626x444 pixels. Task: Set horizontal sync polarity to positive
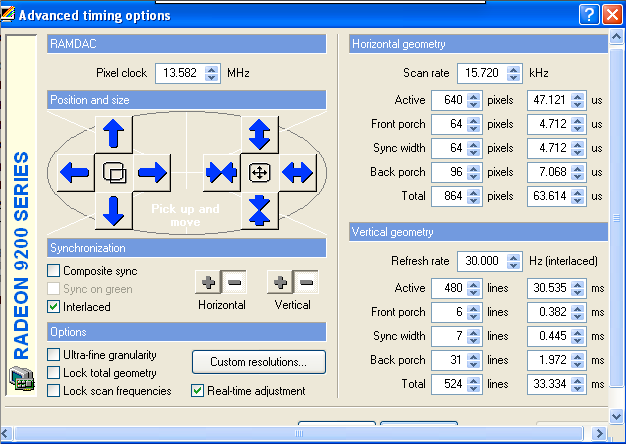coord(208,282)
